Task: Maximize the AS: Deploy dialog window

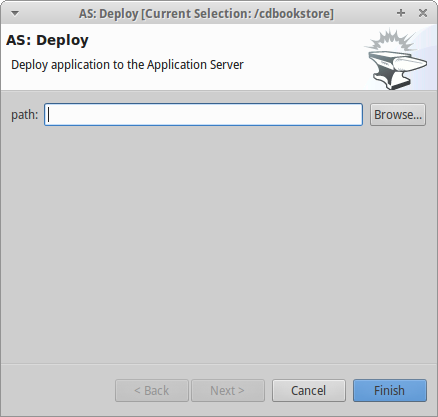Action: pyautogui.click(x=401, y=13)
